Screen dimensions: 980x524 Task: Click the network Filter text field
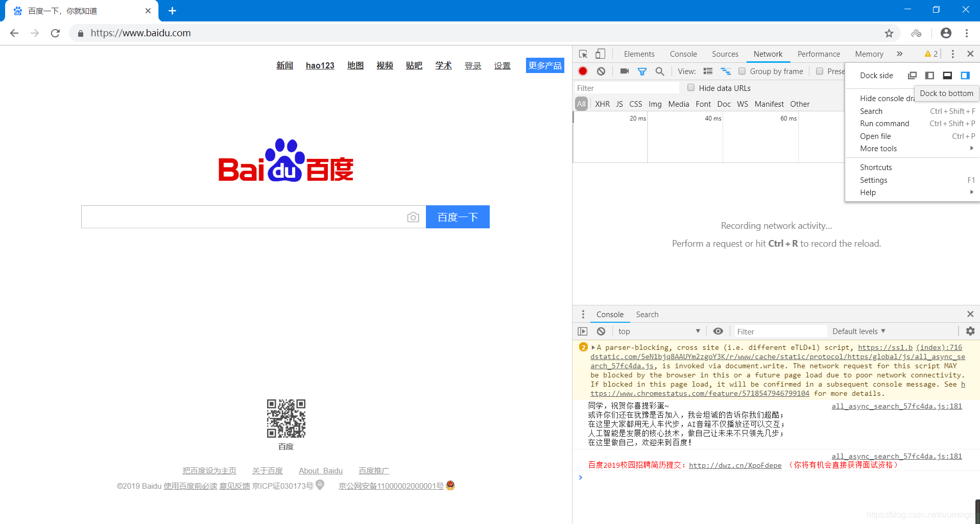coord(627,88)
